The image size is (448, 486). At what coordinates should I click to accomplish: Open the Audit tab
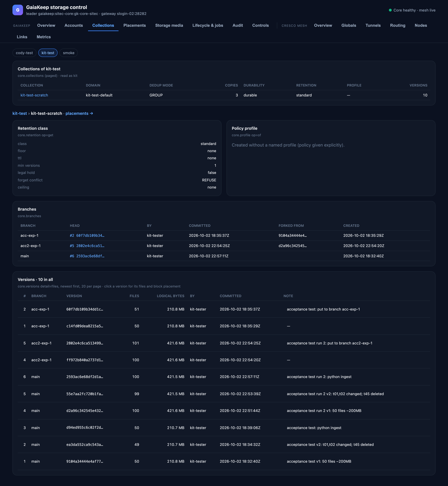[x=238, y=26]
